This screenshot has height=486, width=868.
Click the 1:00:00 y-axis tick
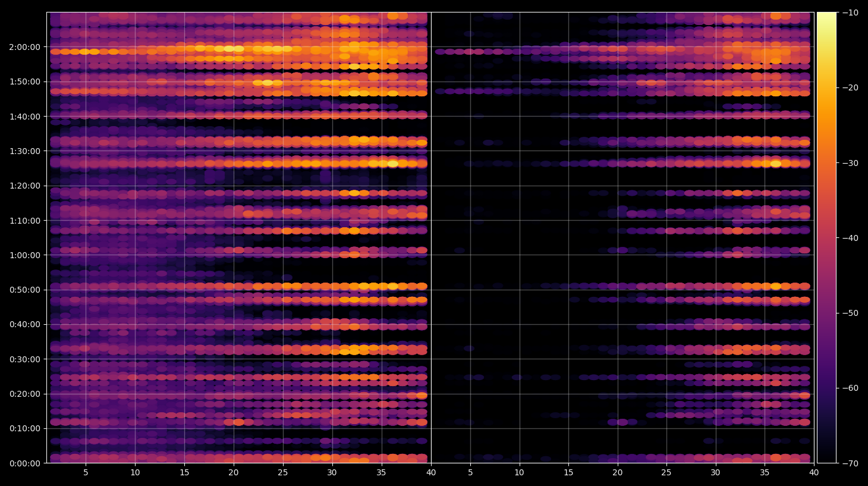tap(25, 255)
